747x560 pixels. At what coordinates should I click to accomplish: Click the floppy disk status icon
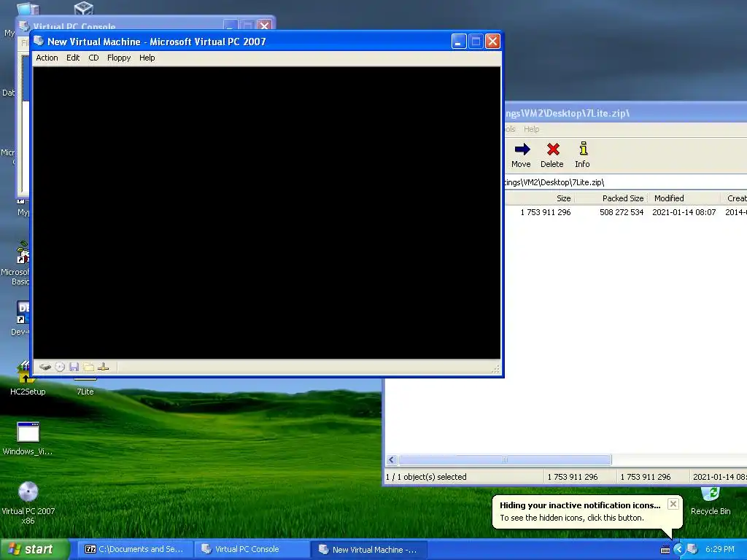(x=74, y=367)
